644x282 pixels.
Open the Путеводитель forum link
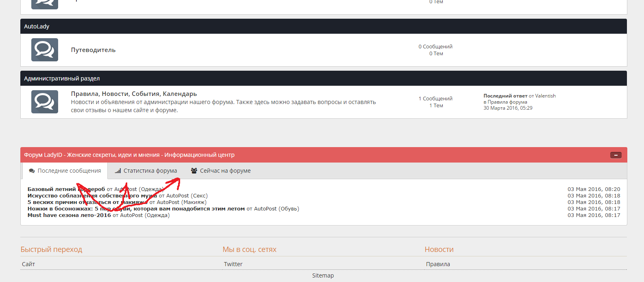[93, 50]
